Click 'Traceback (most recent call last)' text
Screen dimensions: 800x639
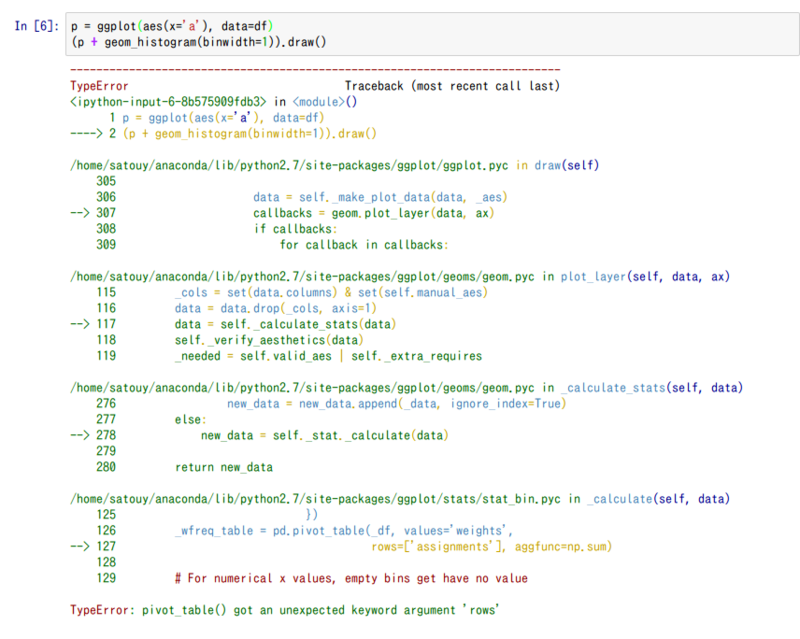(x=452, y=86)
